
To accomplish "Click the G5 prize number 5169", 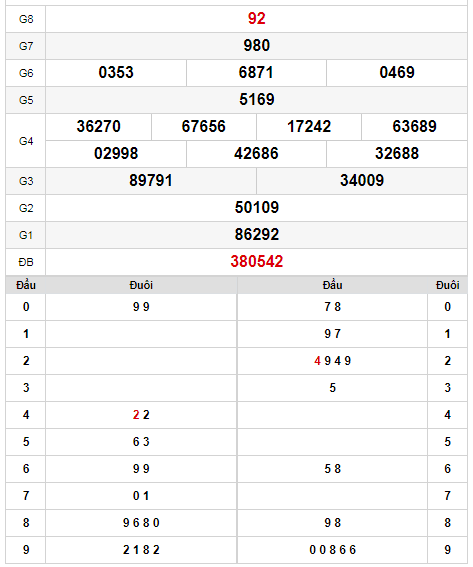I will pos(256,99).
